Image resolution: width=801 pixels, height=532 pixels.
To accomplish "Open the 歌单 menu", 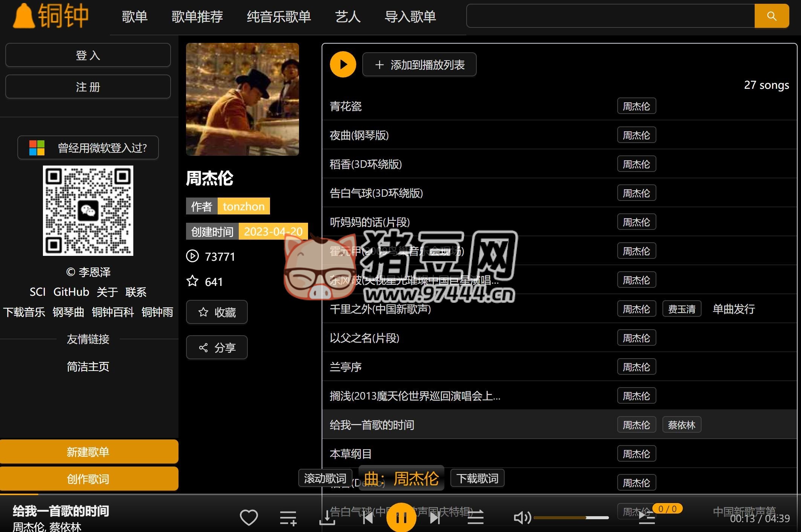I will click(x=134, y=17).
